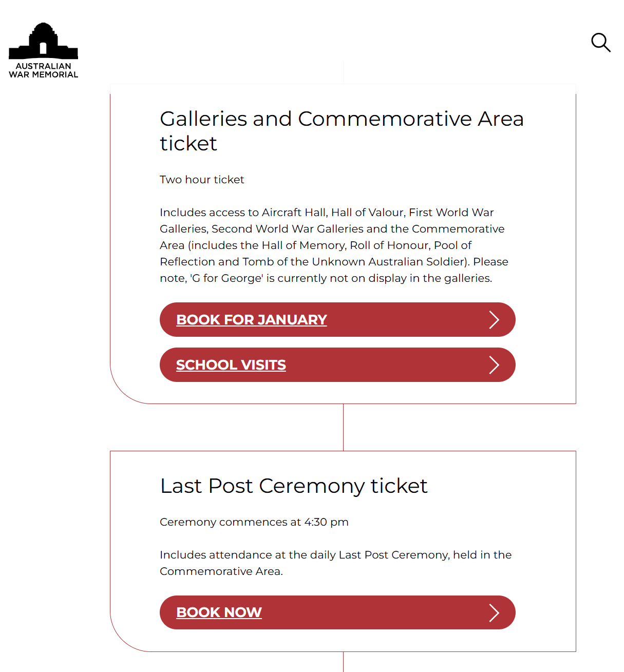The height and width of the screenshot is (672, 624).
Task: Open search with the magnifying glass icon
Action: [x=600, y=43]
